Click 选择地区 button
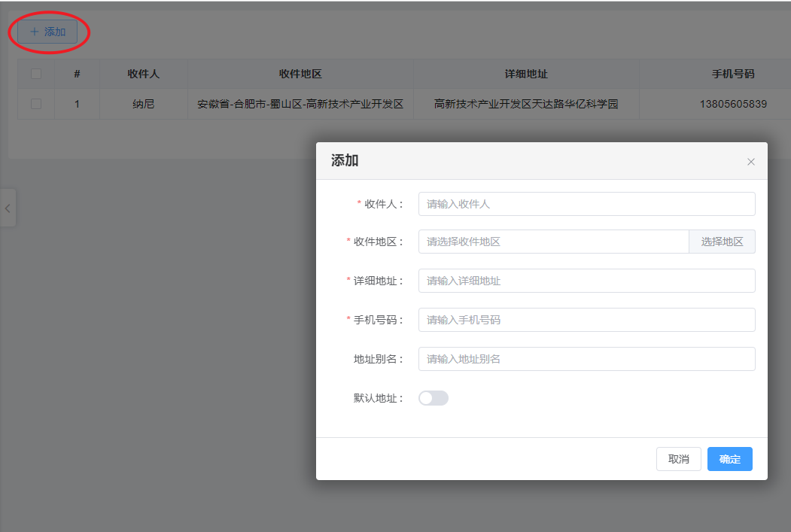 click(x=722, y=242)
